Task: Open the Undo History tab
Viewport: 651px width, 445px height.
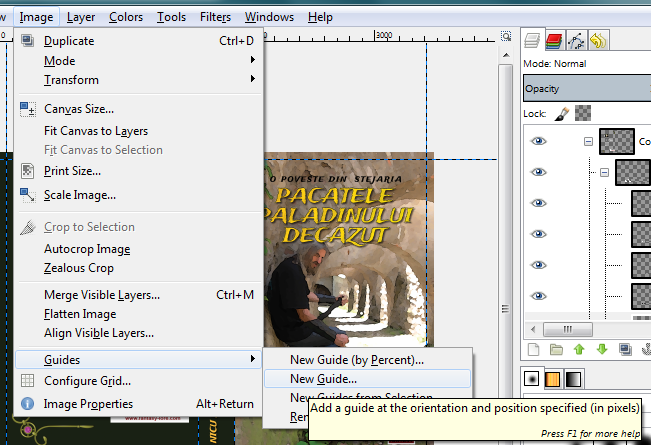Action: point(598,41)
